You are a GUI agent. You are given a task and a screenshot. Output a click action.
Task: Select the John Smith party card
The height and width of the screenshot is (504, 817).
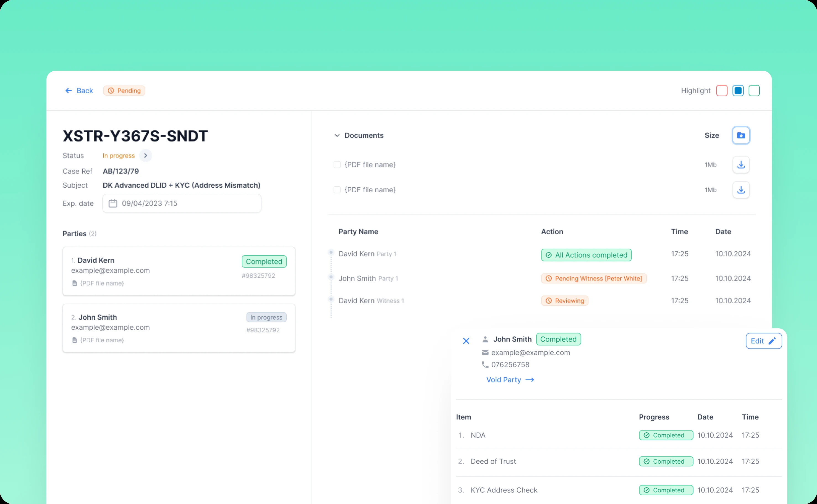(x=179, y=328)
